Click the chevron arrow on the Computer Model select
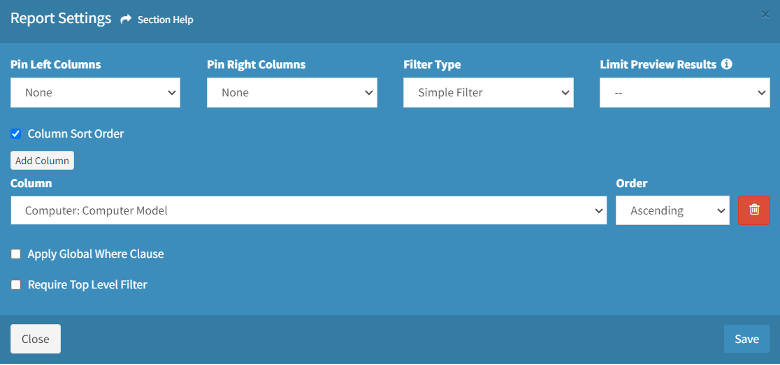The height and width of the screenshot is (365, 780). [598, 211]
